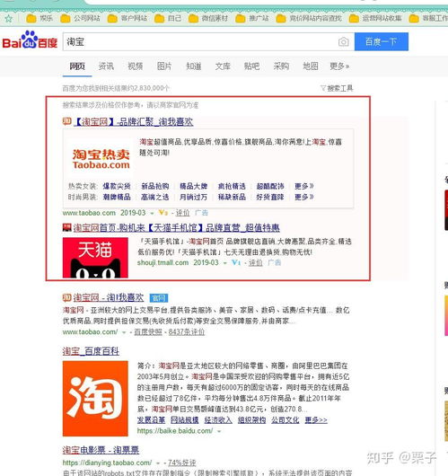Open the 客户网站 bookmarks folder
Image resolution: width=448 pixels, height=476 pixels.
127,19
